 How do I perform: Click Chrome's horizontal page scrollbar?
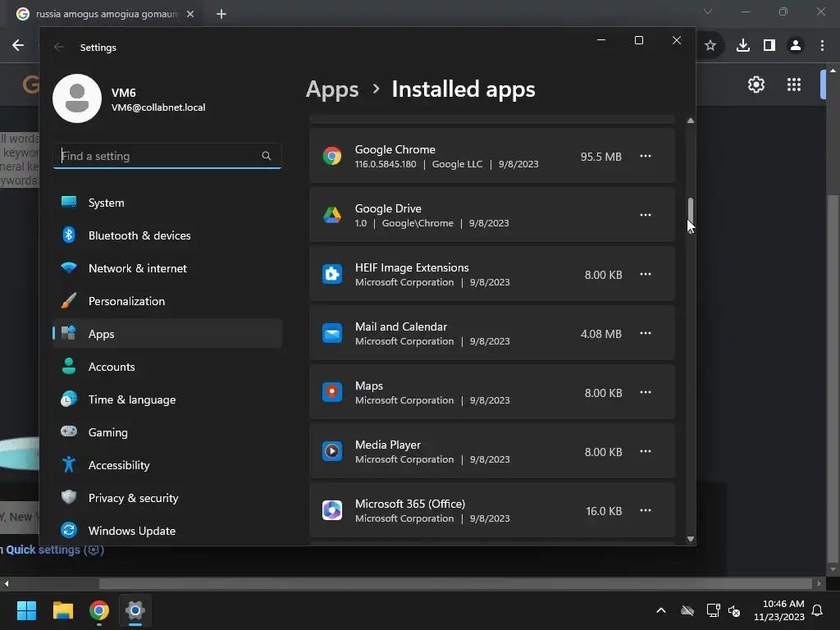(455, 583)
